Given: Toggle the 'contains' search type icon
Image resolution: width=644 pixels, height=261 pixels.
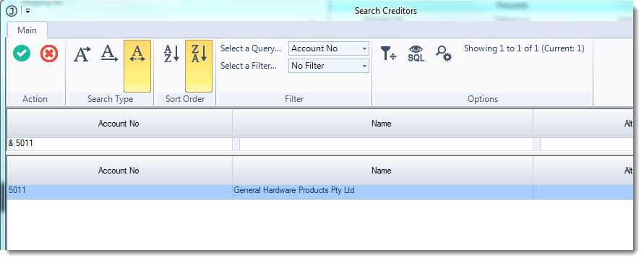Looking at the screenshot, I should pos(137,66).
